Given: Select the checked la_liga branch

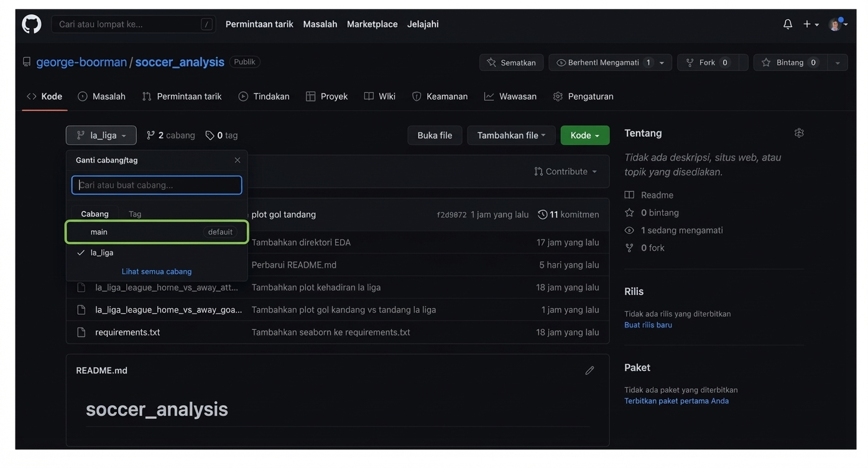Looking at the screenshot, I should click(x=157, y=253).
